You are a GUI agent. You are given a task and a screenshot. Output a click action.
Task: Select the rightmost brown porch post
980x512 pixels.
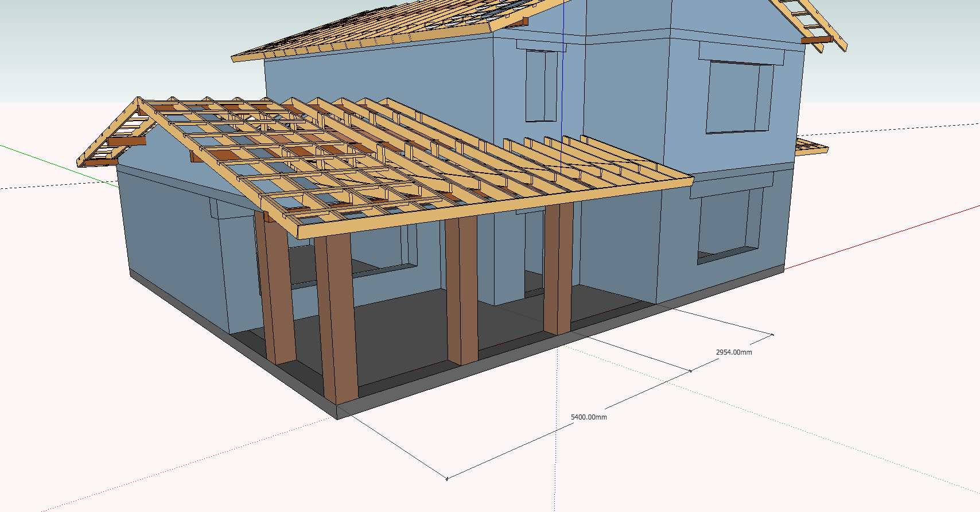tap(558, 269)
